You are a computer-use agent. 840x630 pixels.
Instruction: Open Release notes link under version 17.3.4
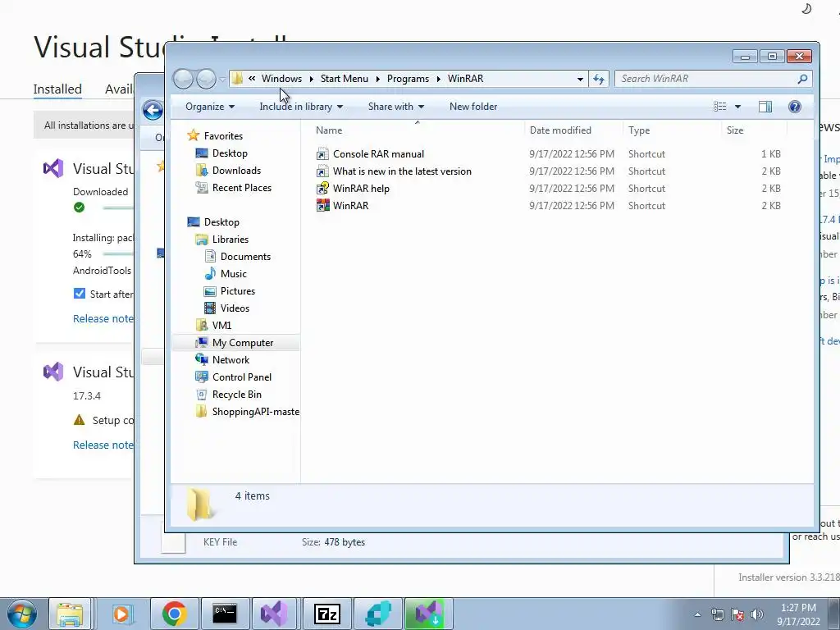pos(103,445)
